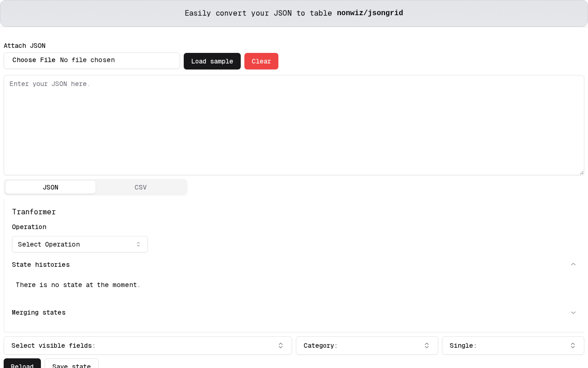The width and height of the screenshot is (588, 368).
Task: Expand the Merging states section
Action: click(x=39, y=312)
